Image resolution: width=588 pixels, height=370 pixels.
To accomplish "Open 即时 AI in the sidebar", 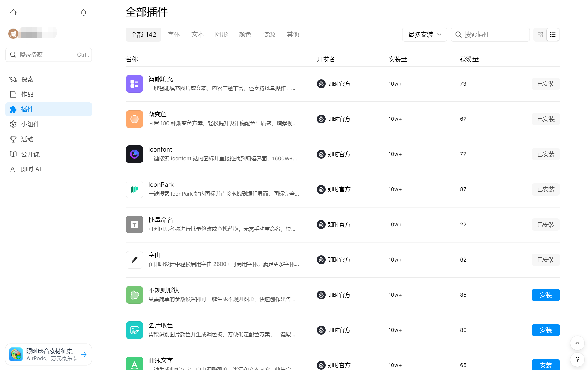I will 31,169.
